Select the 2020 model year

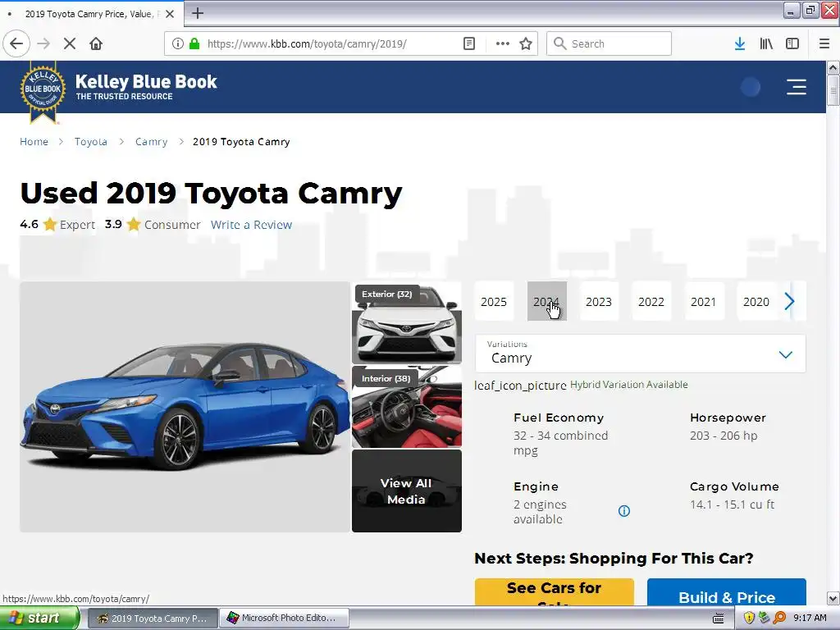[756, 302]
